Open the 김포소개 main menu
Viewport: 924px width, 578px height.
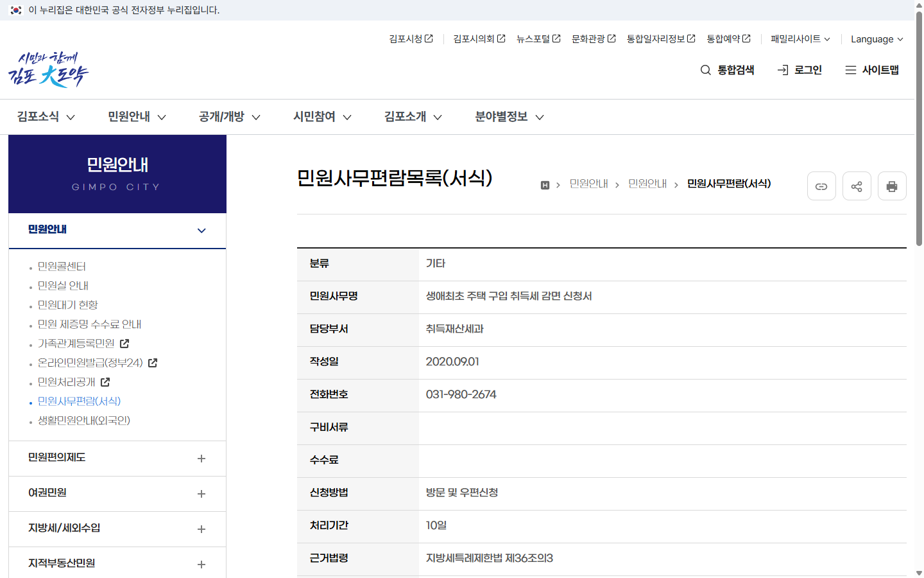413,117
